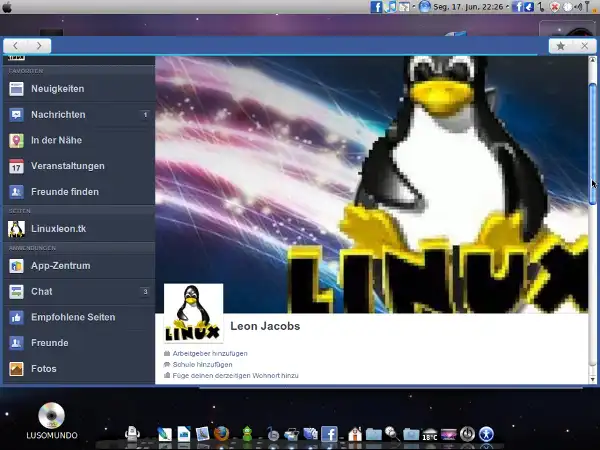Click the Chat sidebar icon
This screenshot has height=450, width=600.
click(x=16, y=292)
